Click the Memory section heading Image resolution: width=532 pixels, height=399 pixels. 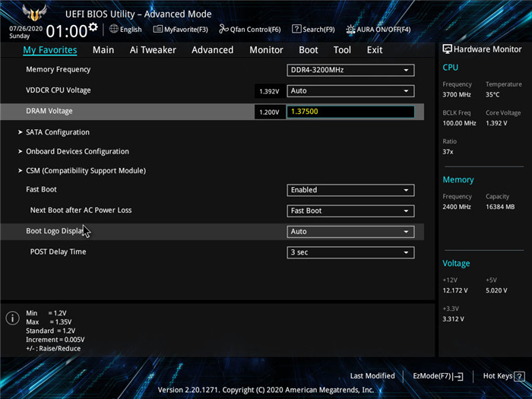coord(458,180)
